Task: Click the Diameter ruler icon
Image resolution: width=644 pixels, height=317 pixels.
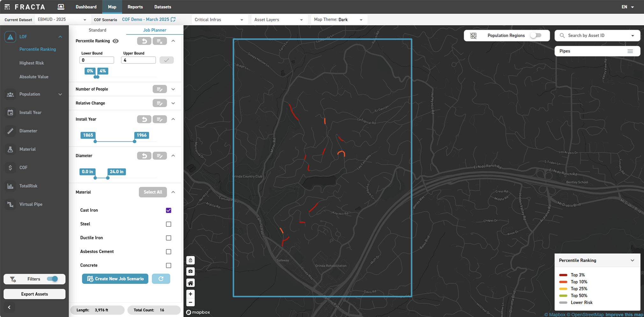Action: (x=10, y=131)
